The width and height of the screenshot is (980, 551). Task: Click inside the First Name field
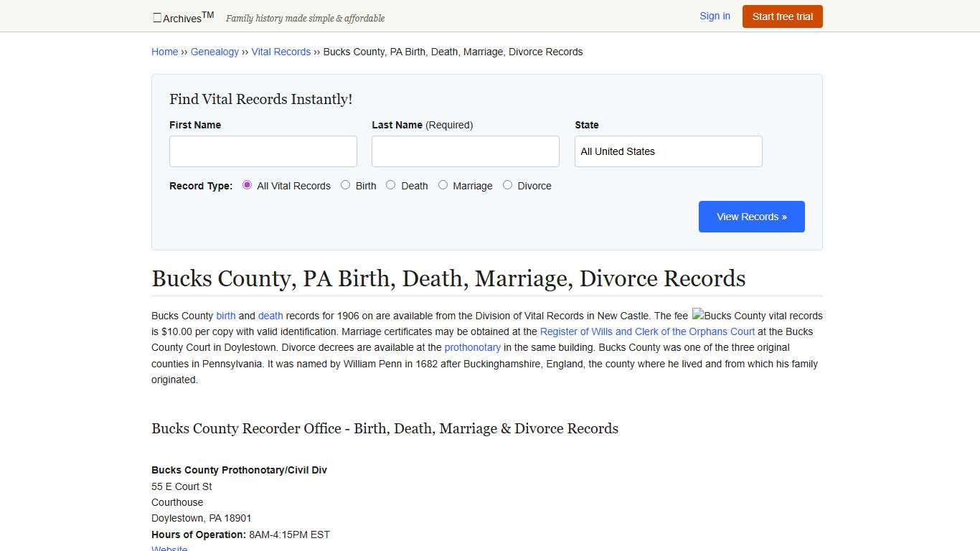tap(263, 151)
